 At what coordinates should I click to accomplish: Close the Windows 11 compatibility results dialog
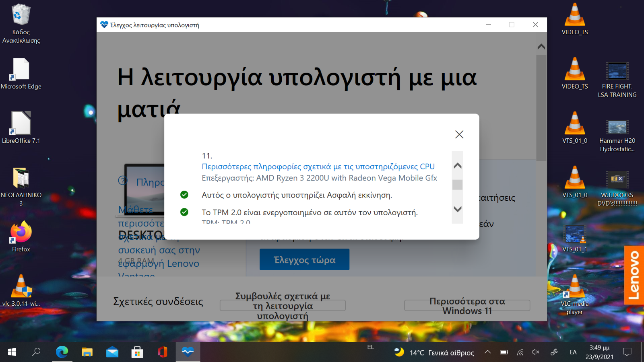[x=459, y=134]
